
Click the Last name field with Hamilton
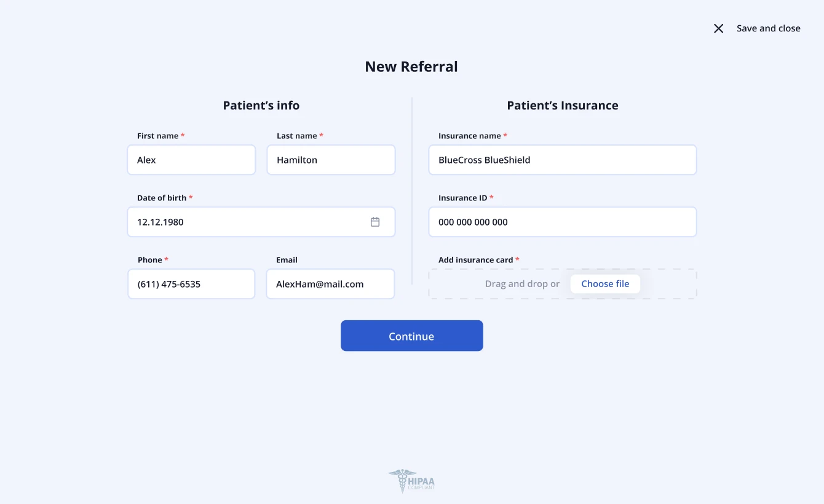tap(331, 160)
